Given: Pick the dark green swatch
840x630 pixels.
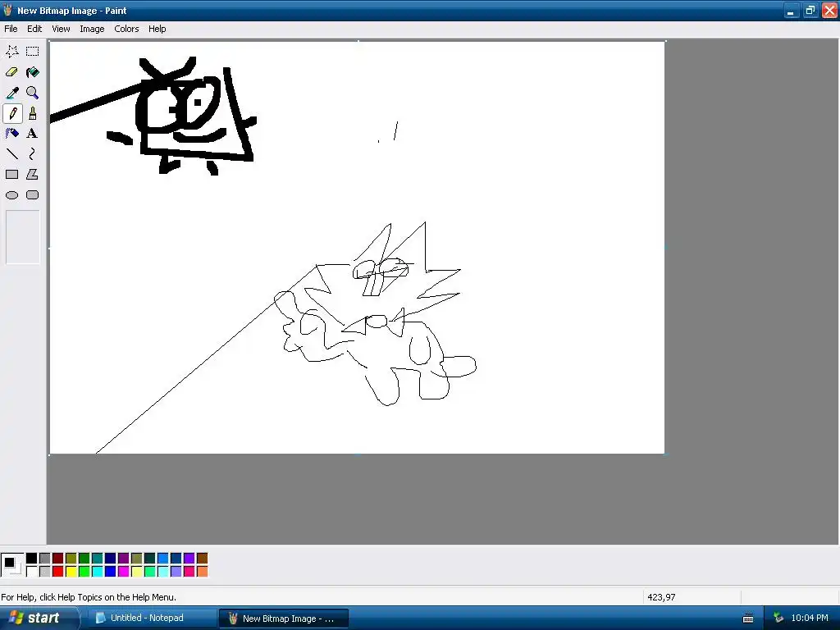Looking at the screenshot, I should pos(84,559).
